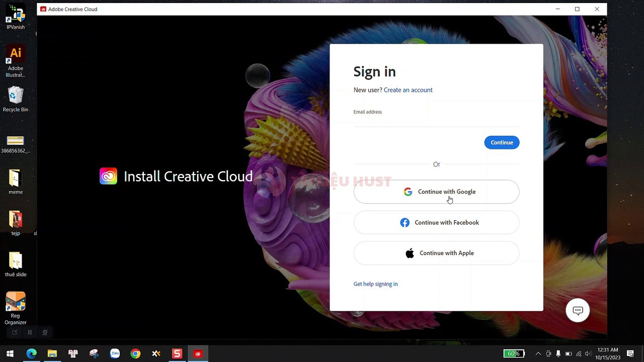Click the Creative Cloud taskbar icon
This screenshot has height=362, width=644.
(x=198, y=354)
